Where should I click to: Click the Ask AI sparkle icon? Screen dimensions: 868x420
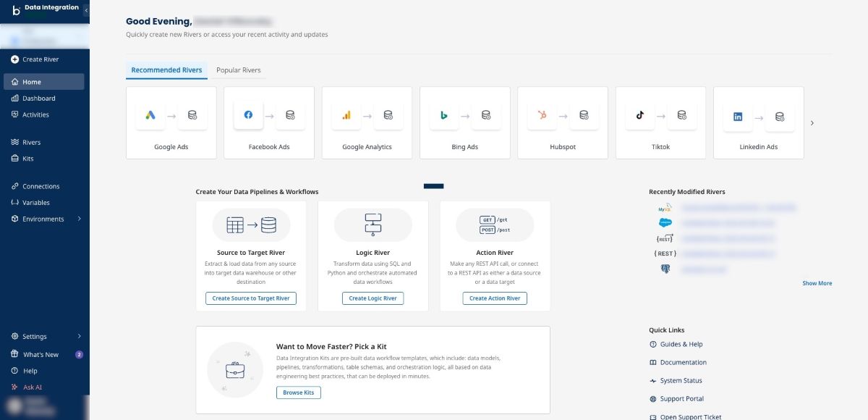pos(15,387)
